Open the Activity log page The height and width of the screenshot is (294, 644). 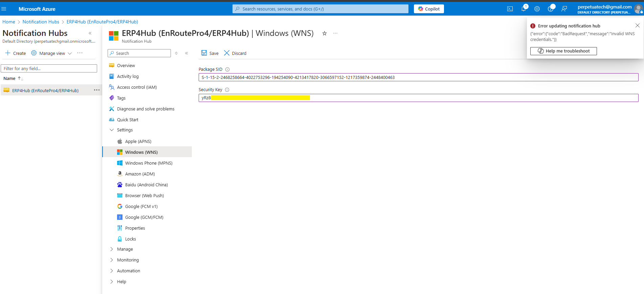click(128, 76)
